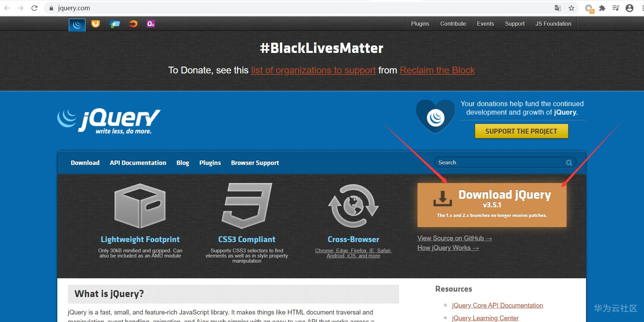Open the Browser Support nav tab
Viewport: 644px width, 322px height.
coord(255,163)
